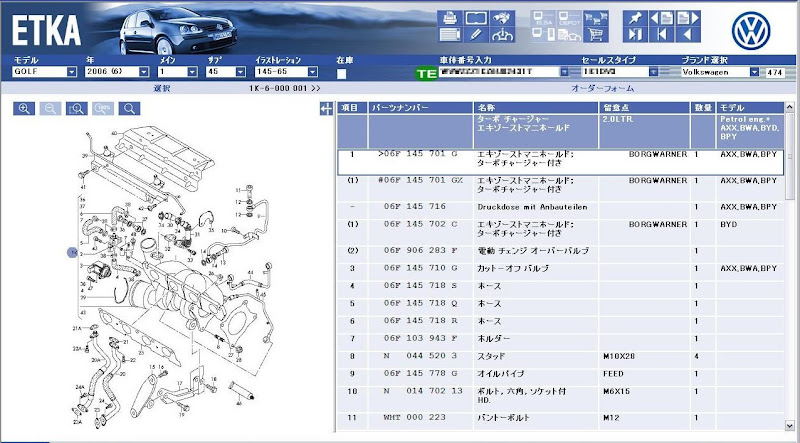Image resolution: width=800 pixels, height=443 pixels.
Task: Click the 名称 column header
Action: [x=536, y=108]
